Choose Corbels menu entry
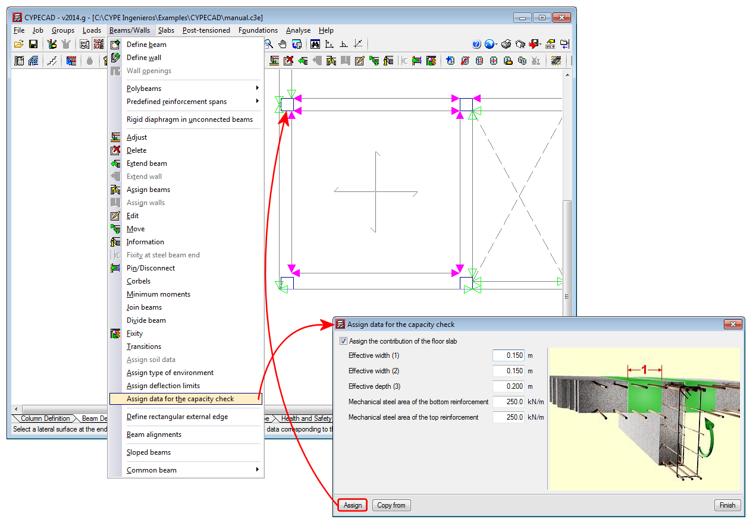Viewport: 756px width, 532px height. coord(139,281)
